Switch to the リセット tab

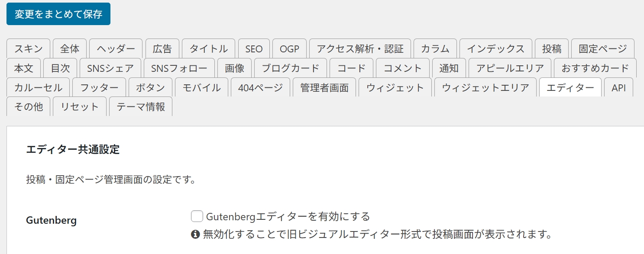click(x=80, y=106)
